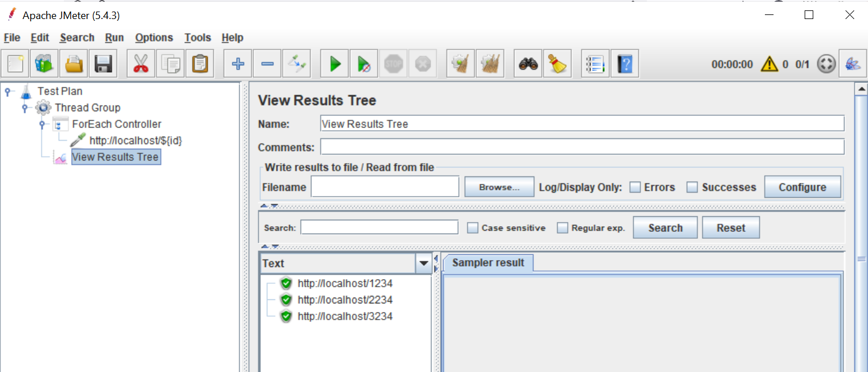This screenshot has width=868, height=372.
Task: Enable Case sensitive search
Action: click(472, 228)
